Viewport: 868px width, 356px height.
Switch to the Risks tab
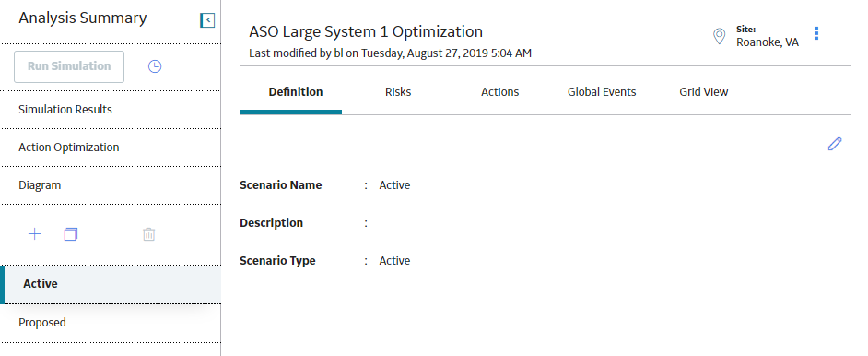click(x=398, y=92)
